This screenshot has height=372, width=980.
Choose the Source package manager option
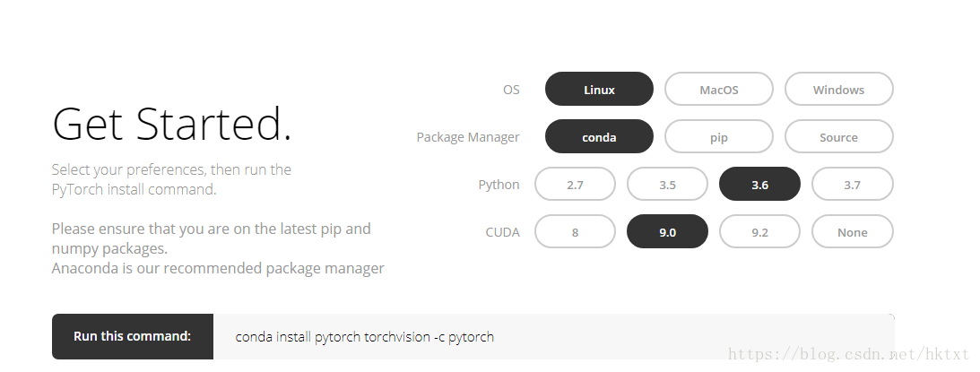(x=838, y=137)
